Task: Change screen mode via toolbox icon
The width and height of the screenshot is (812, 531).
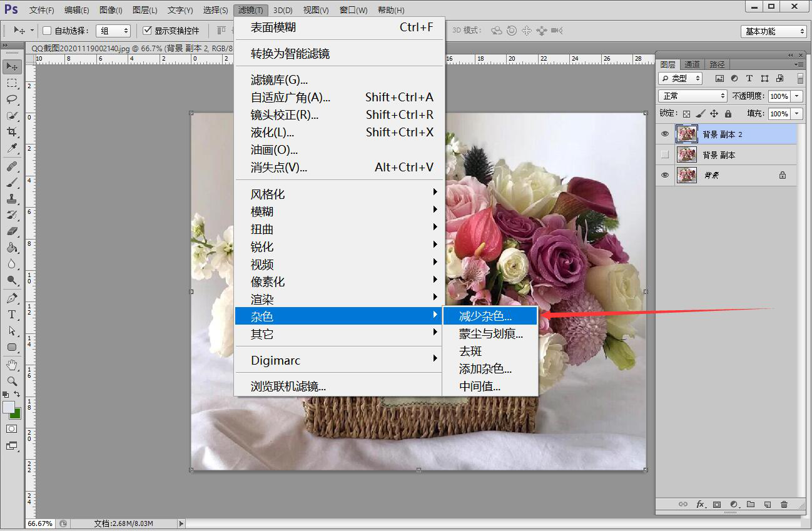Action: (12, 446)
